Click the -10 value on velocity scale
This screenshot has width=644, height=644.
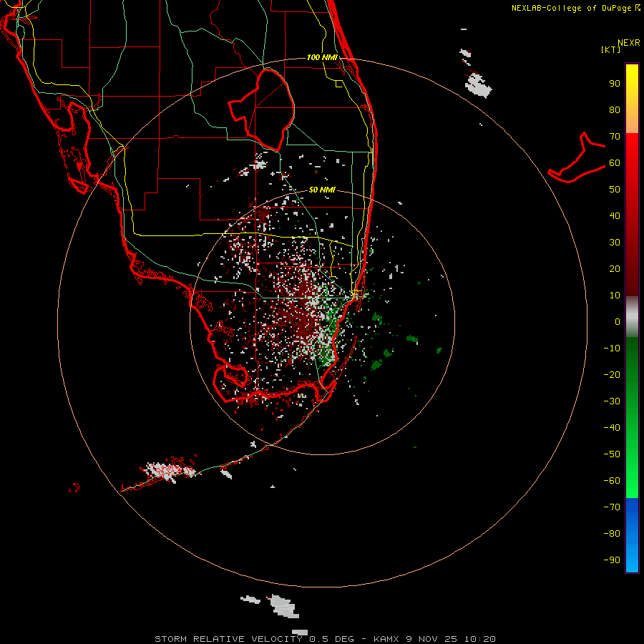(x=612, y=348)
